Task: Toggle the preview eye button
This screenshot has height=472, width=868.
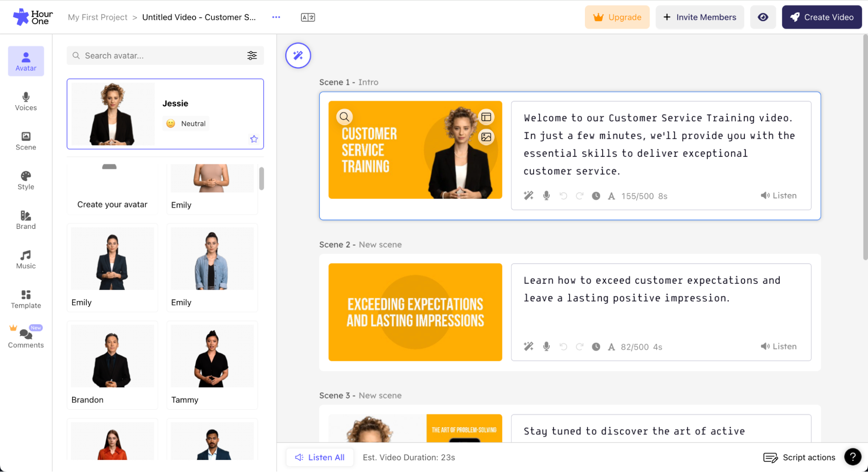Action: click(763, 17)
